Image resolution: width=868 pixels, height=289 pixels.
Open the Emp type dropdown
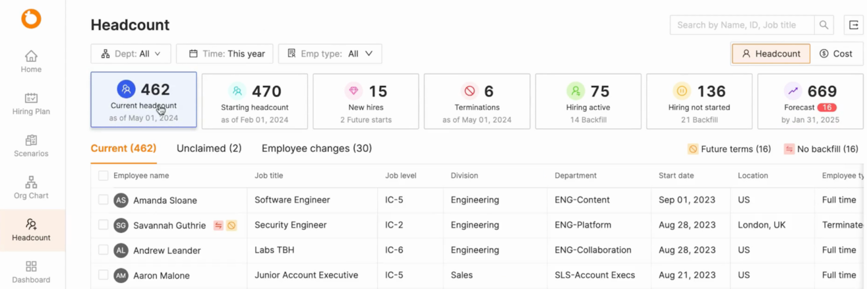coord(330,54)
